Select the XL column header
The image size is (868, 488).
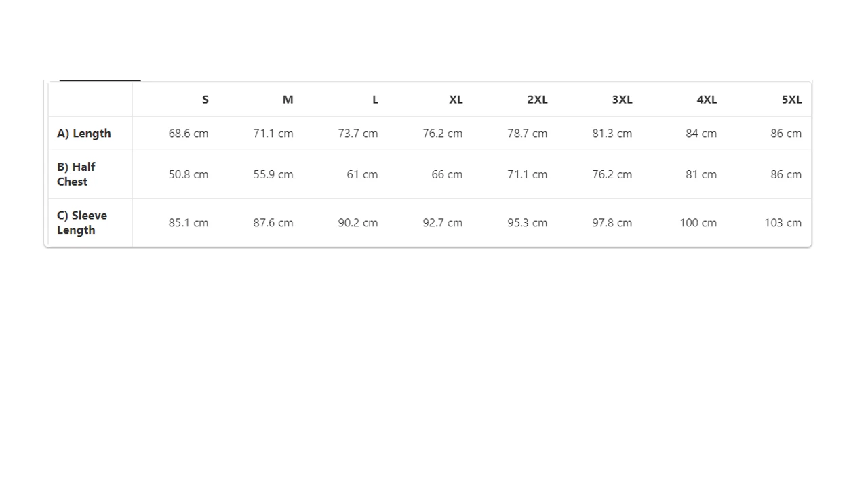click(x=456, y=100)
